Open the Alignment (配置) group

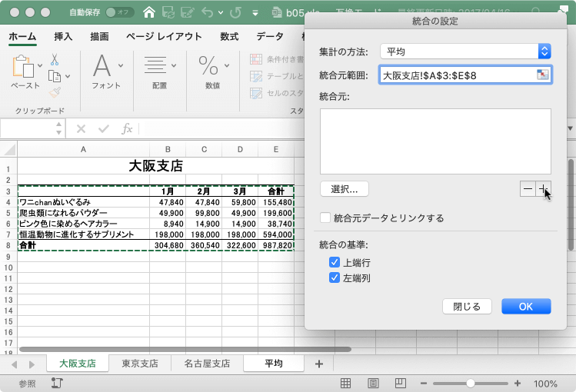click(159, 72)
